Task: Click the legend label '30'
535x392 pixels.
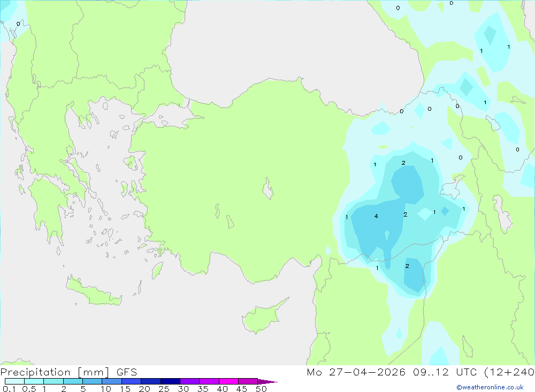Action: click(183, 389)
